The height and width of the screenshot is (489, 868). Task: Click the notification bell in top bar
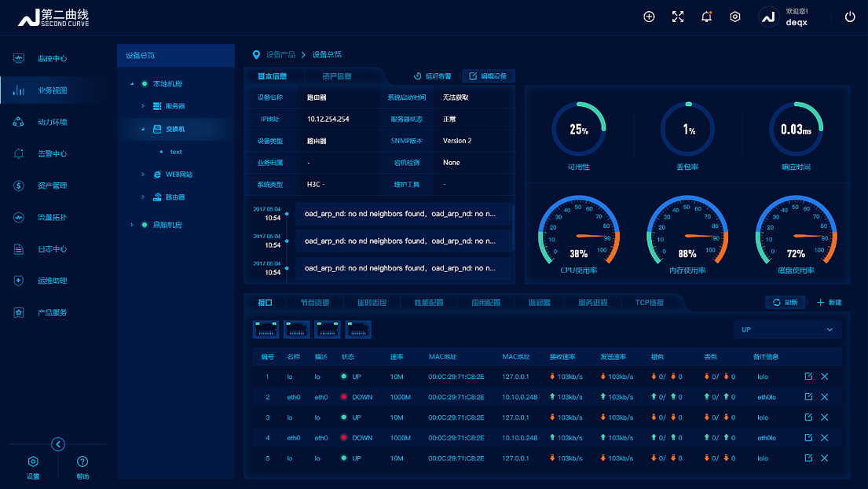pyautogui.click(x=706, y=17)
